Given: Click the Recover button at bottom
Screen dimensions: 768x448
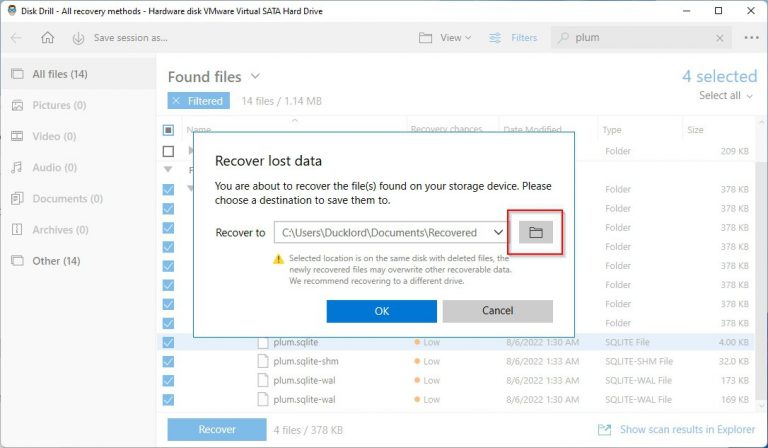Looking at the screenshot, I should (217, 429).
